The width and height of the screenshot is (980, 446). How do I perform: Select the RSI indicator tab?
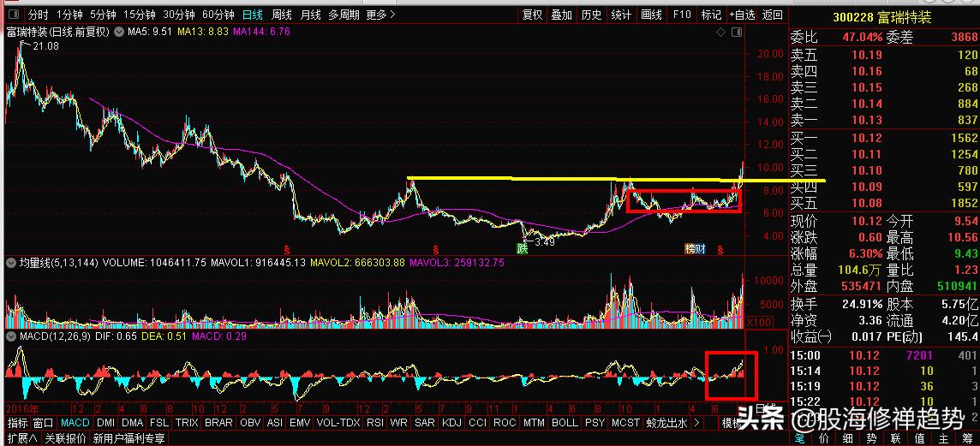pyautogui.click(x=375, y=423)
